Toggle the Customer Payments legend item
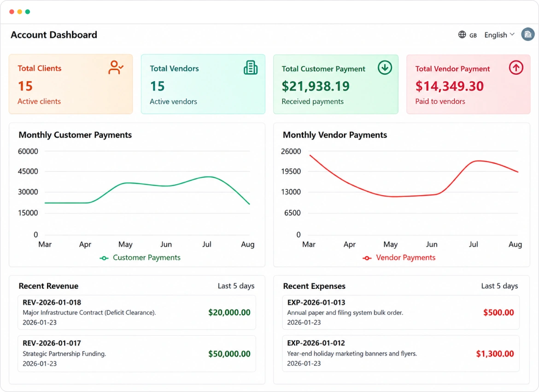The width and height of the screenshot is (539, 392). coord(140,257)
